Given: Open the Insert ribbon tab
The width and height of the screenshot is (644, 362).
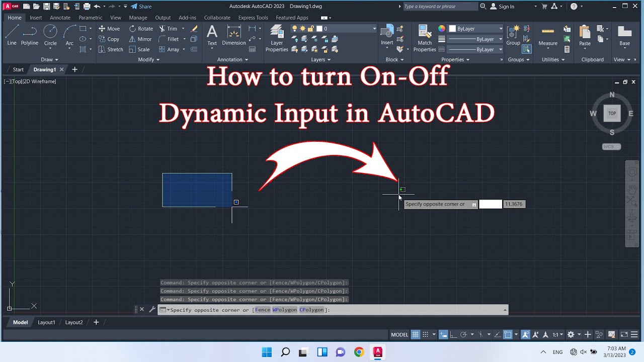Looking at the screenshot, I should pos(36,18).
